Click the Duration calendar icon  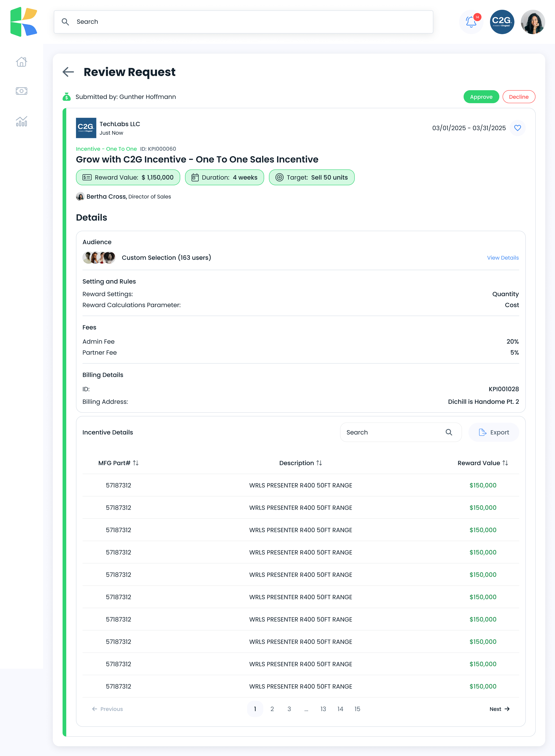click(x=195, y=177)
